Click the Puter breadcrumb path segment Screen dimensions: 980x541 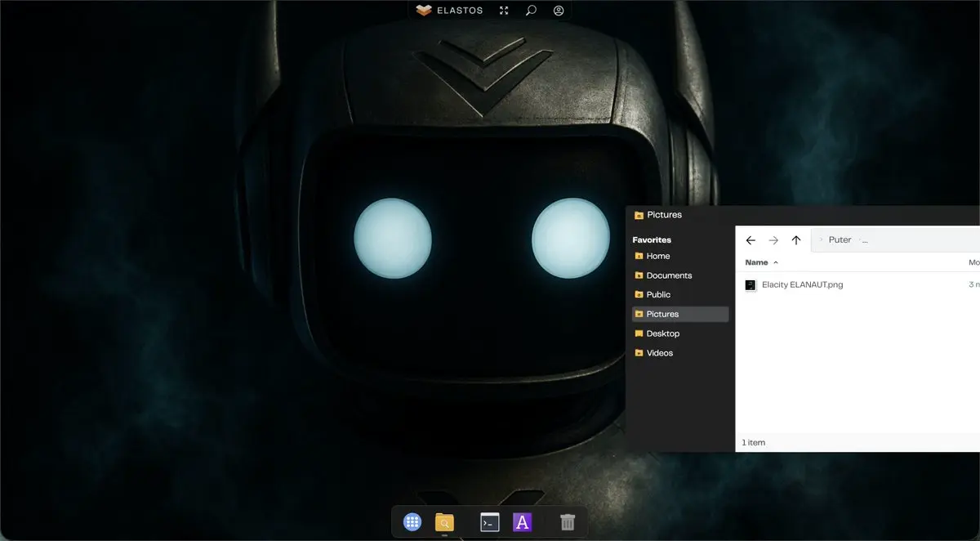(x=840, y=240)
